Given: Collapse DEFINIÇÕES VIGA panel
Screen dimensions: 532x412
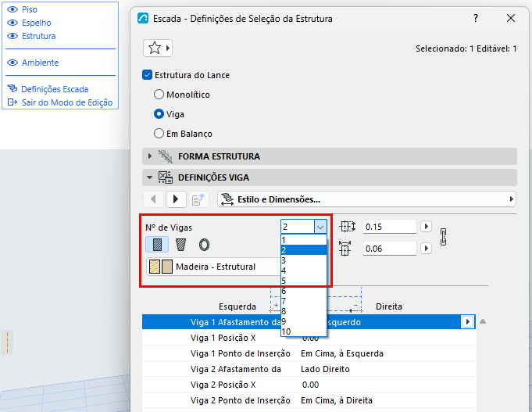Looking at the screenshot, I should click(149, 177).
